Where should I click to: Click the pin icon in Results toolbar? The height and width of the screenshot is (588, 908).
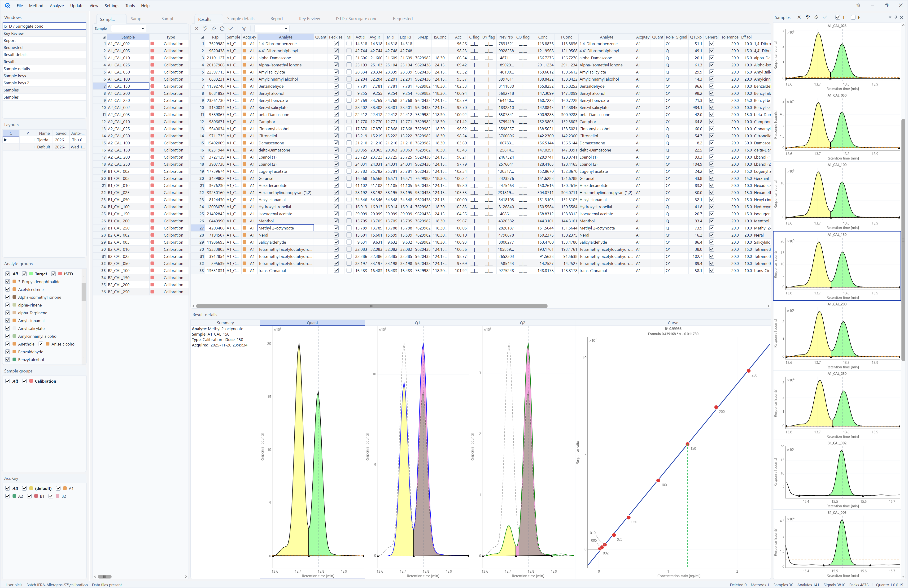pyautogui.click(x=214, y=29)
